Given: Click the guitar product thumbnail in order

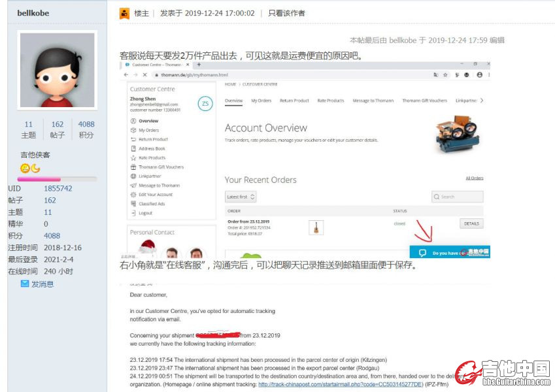Looking at the screenshot, I should [x=316, y=227].
